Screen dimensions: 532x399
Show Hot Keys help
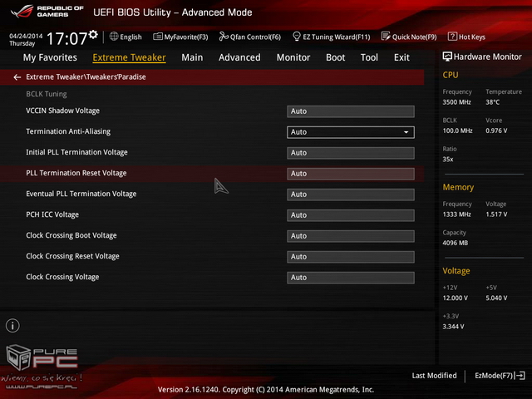[x=466, y=37]
